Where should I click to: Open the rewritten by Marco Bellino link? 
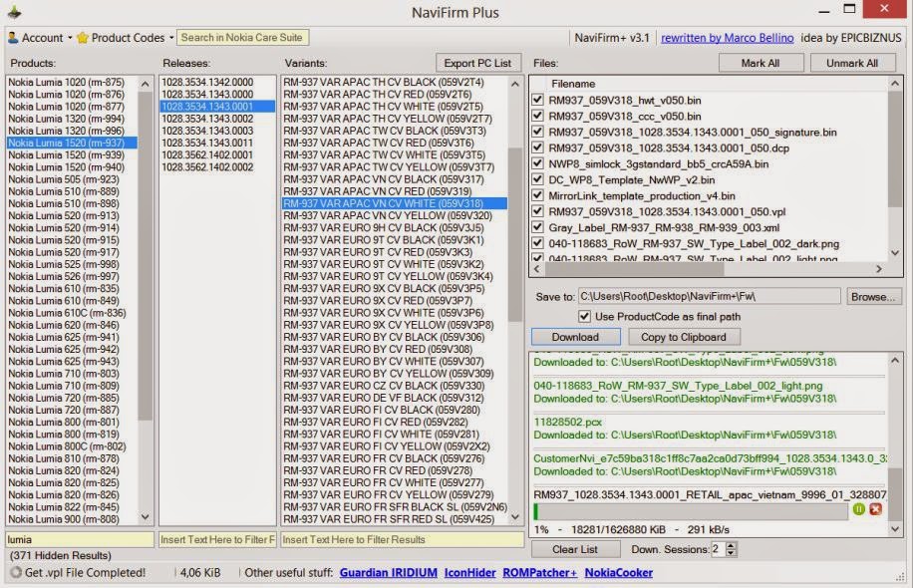(x=728, y=38)
